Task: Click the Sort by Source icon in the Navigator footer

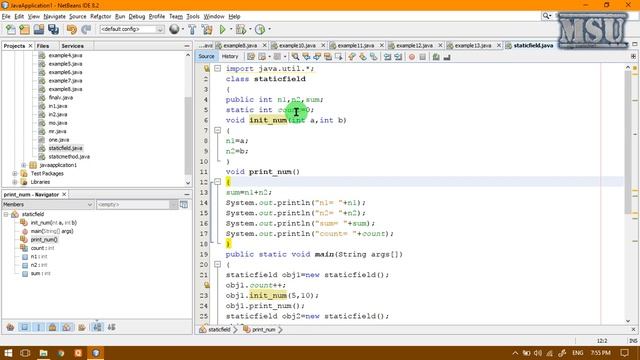Action: [111, 327]
